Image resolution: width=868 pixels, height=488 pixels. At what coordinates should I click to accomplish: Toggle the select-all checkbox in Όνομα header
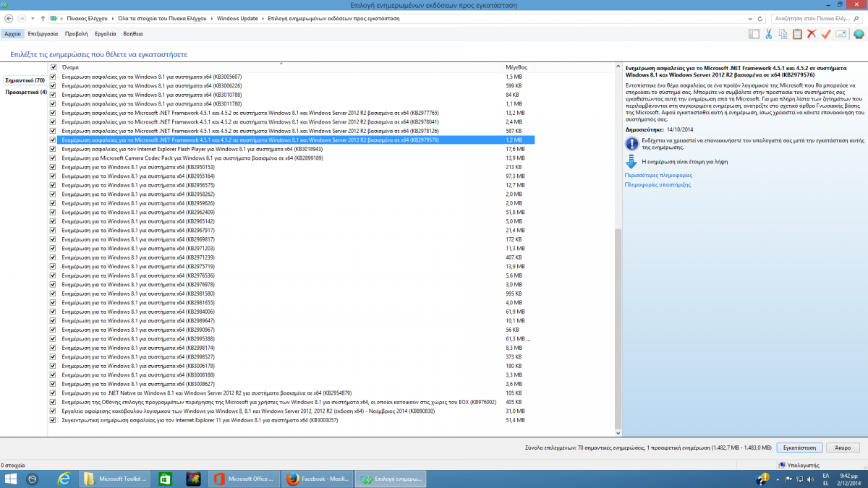click(x=53, y=67)
